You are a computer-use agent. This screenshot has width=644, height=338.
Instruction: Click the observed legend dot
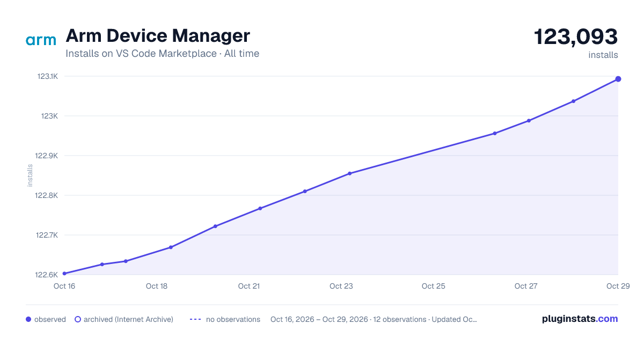pos(28,319)
